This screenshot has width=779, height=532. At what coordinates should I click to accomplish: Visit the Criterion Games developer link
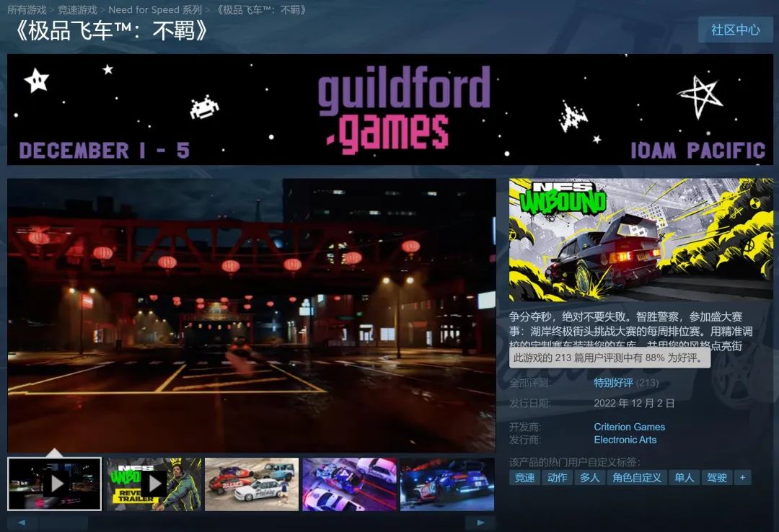628,426
